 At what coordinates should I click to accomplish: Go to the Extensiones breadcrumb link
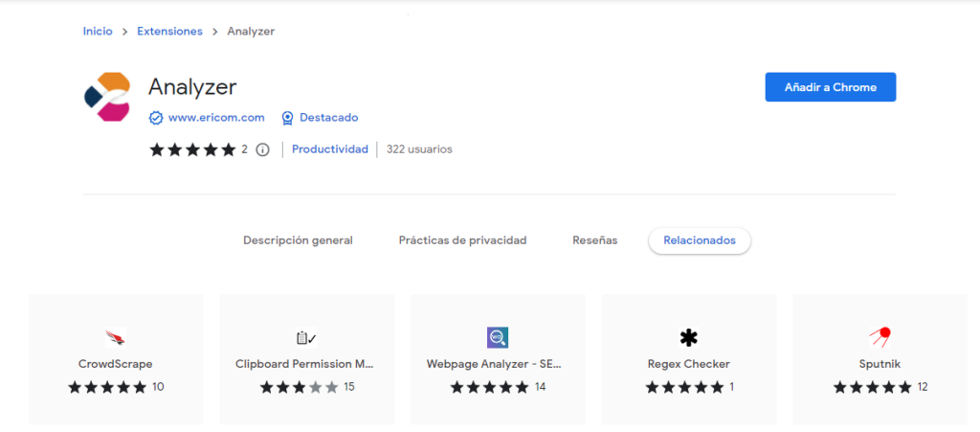170,32
